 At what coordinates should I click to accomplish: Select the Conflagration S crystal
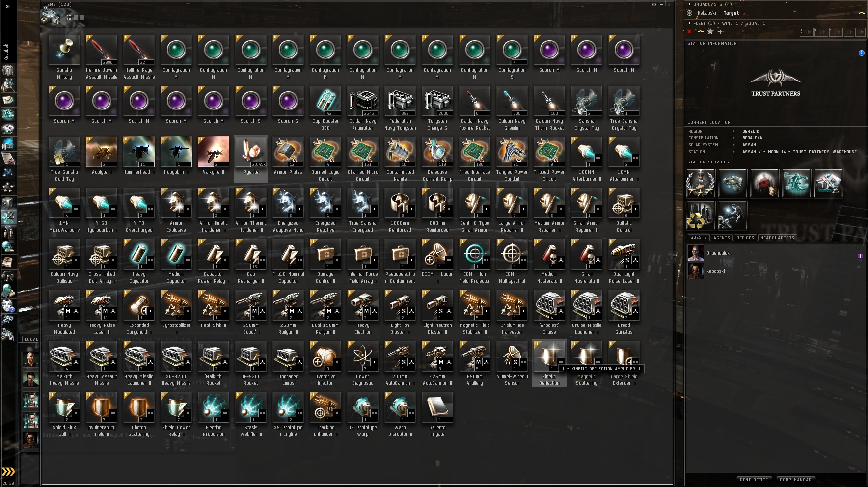(512, 57)
